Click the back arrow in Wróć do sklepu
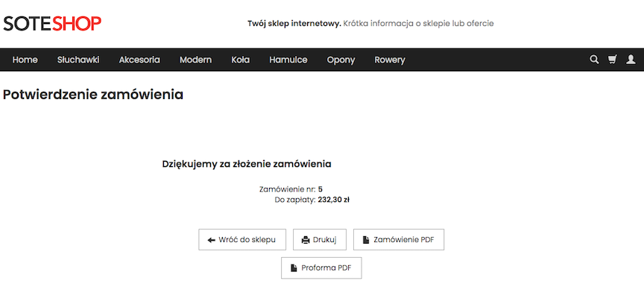This screenshot has height=304, width=644. tap(212, 240)
